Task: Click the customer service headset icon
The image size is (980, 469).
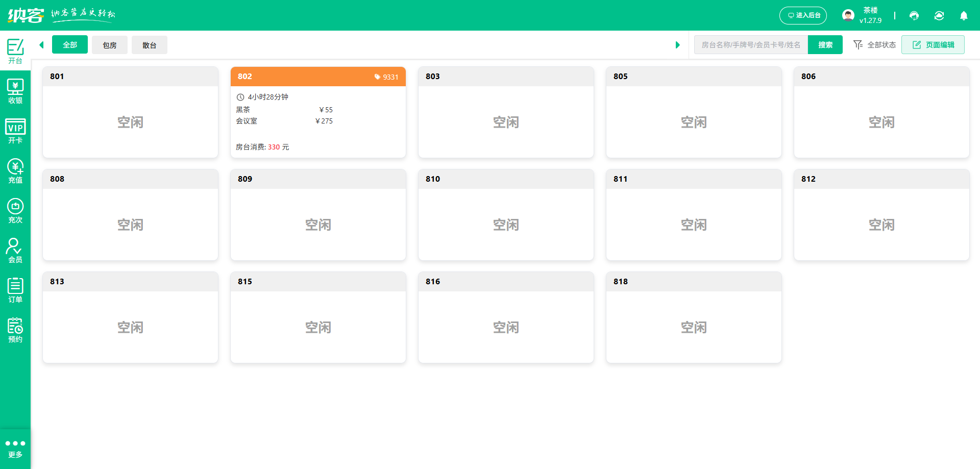Action: [x=914, y=16]
